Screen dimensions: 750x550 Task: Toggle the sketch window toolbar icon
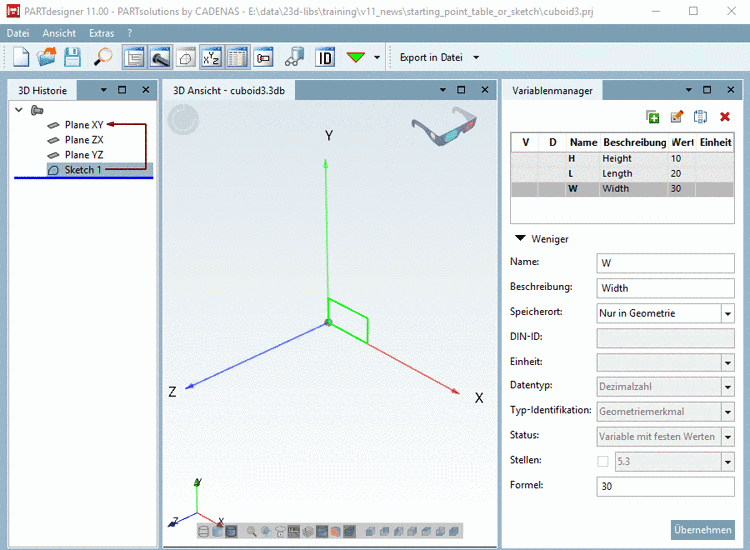click(186, 58)
